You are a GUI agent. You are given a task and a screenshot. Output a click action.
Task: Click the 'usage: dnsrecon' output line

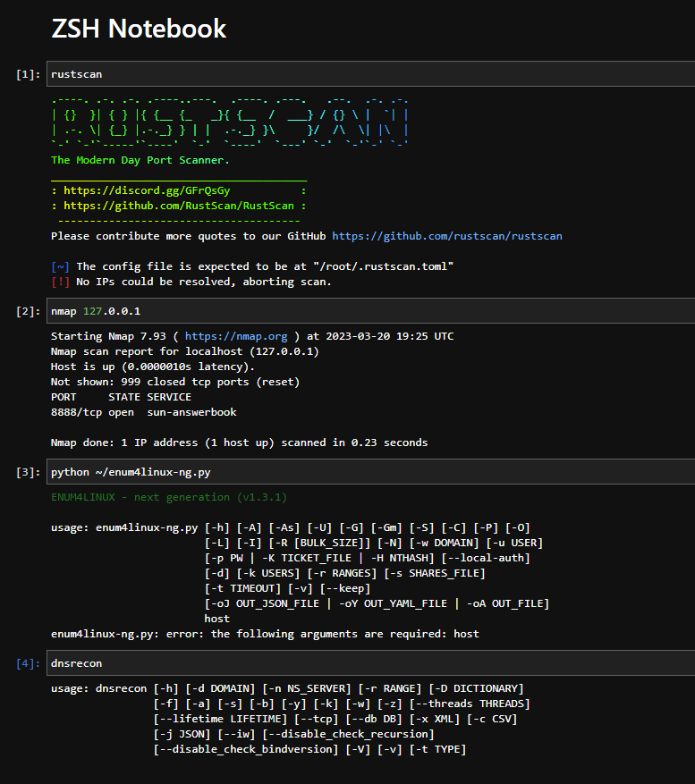pos(287,688)
